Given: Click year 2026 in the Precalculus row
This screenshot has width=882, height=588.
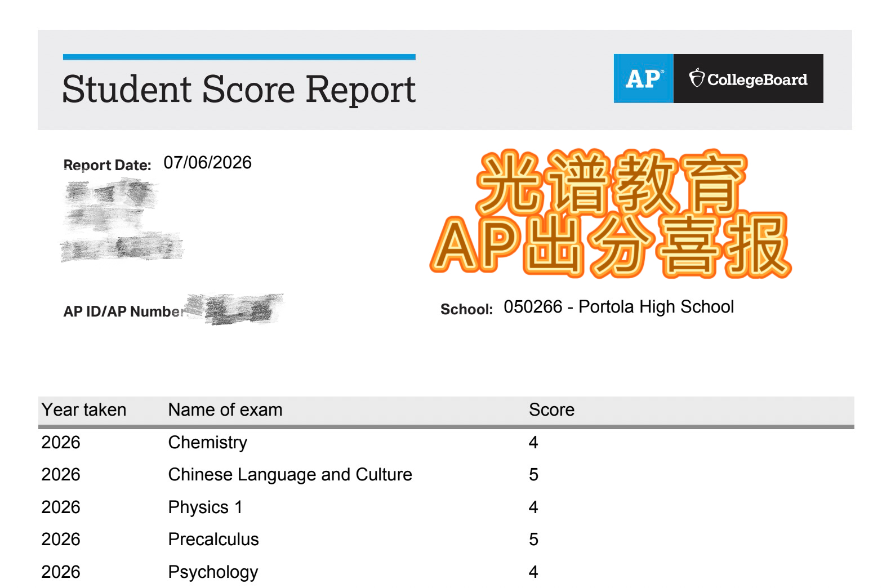Looking at the screenshot, I should click(x=61, y=540).
